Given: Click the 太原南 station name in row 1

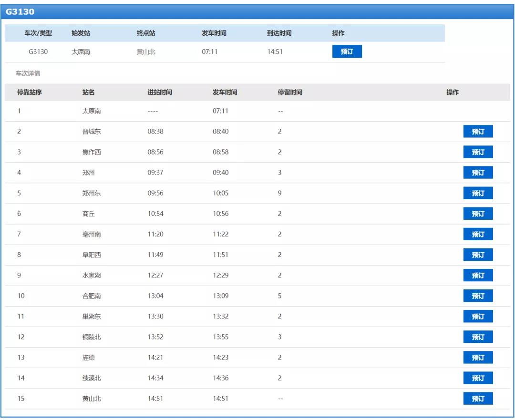Looking at the screenshot, I should (91, 111).
